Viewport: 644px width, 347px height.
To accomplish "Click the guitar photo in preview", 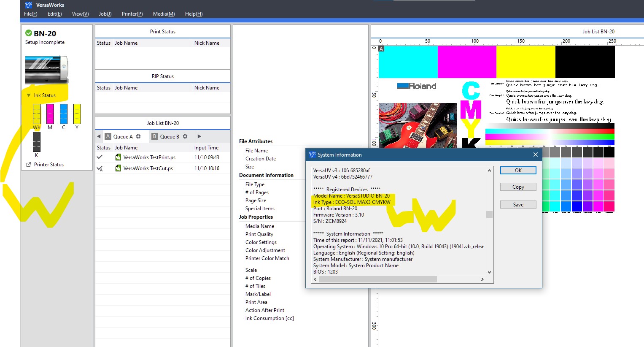I will pyautogui.click(x=418, y=125).
